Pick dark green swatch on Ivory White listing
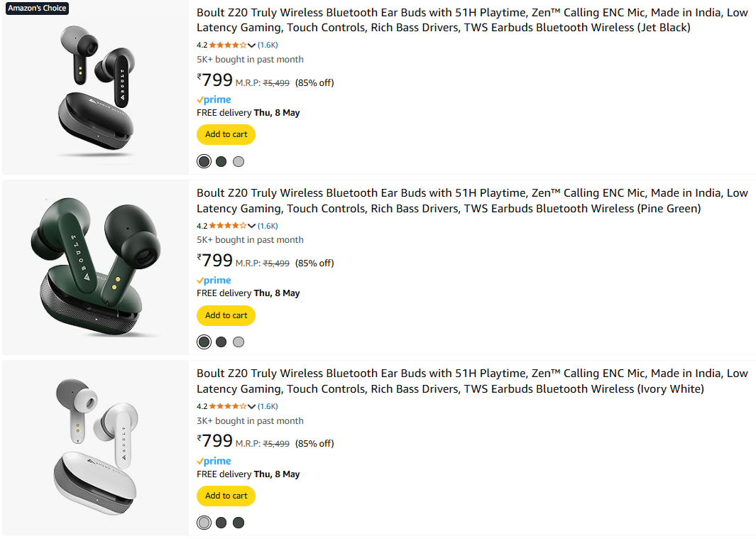The height and width of the screenshot is (539, 756). (239, 523)
